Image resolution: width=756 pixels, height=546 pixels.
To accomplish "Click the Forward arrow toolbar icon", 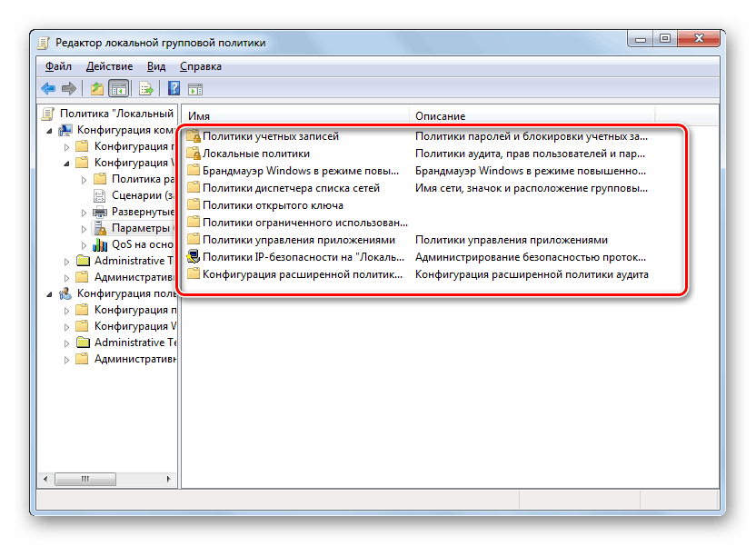I will coord(69,89).
